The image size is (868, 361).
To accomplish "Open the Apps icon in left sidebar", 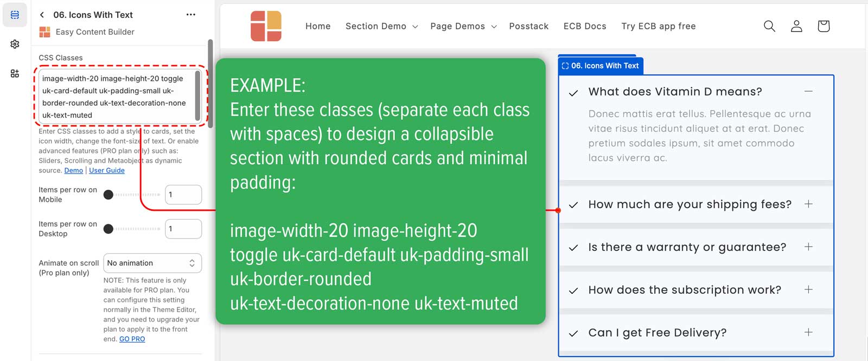I will coord(15,73).
